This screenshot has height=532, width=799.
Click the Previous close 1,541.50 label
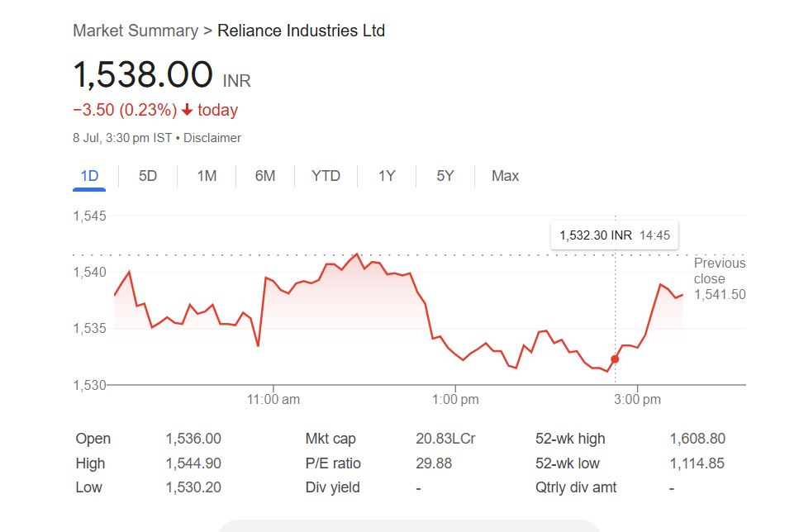(719, 279)
